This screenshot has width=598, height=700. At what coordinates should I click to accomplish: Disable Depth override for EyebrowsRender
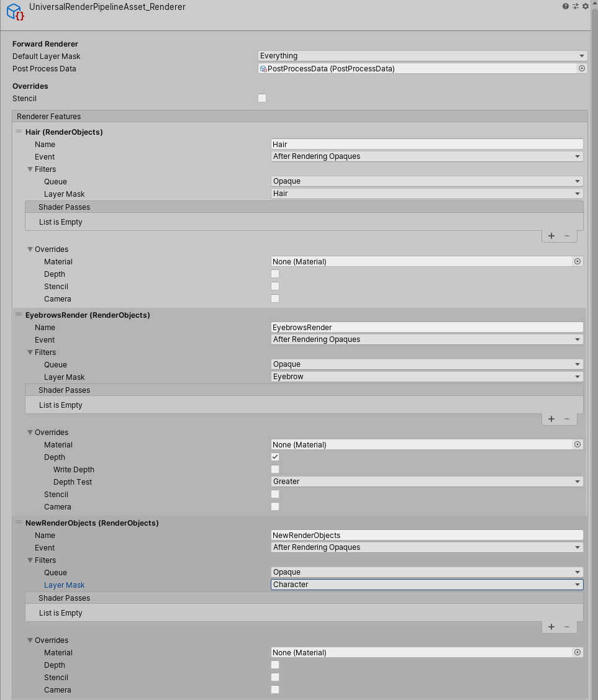tap(275, 457)
